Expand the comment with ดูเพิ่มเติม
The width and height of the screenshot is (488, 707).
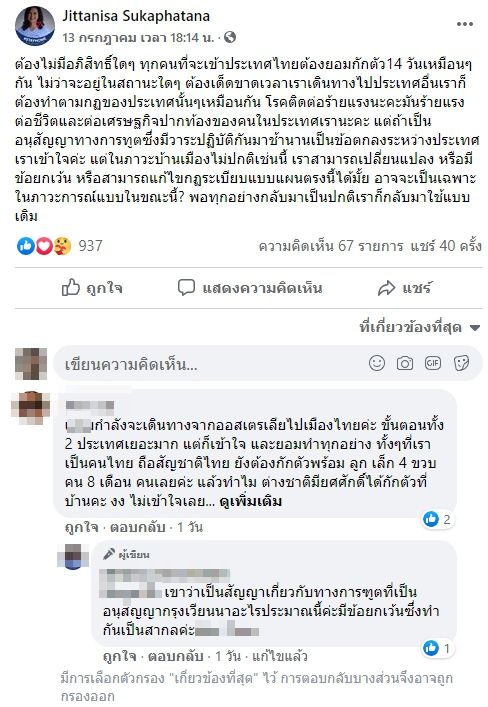(x=251, y=501)
